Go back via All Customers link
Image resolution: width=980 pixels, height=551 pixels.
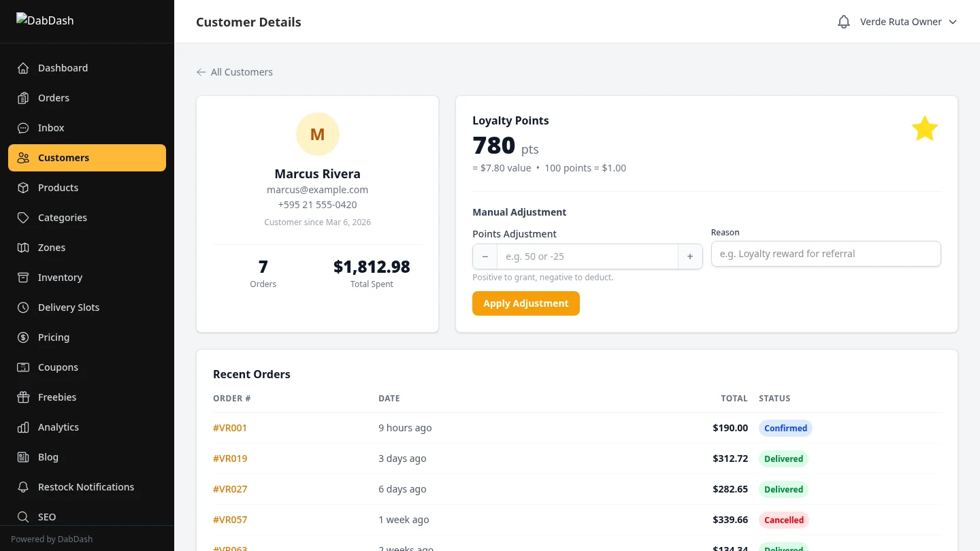click(x=234, y=71)
